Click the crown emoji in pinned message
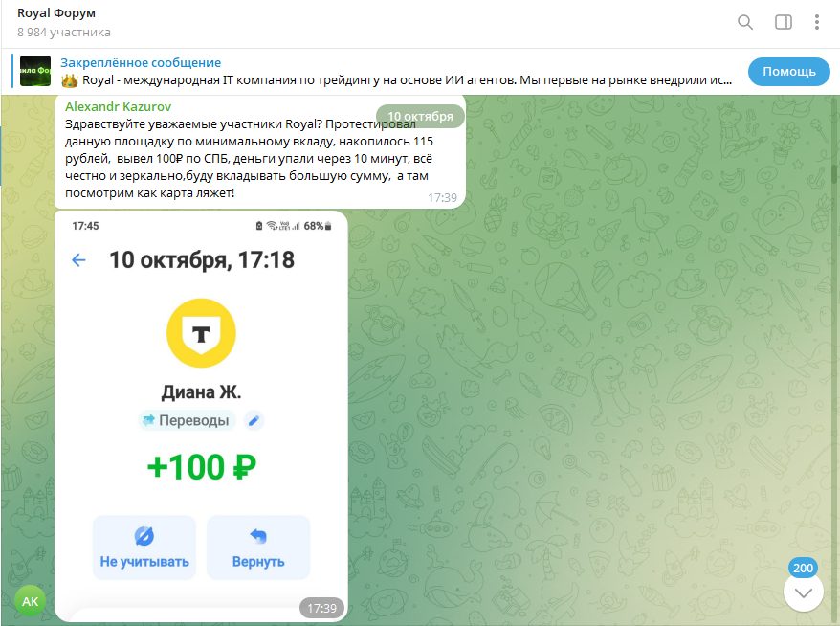The image size is (840, 626). 70,80
